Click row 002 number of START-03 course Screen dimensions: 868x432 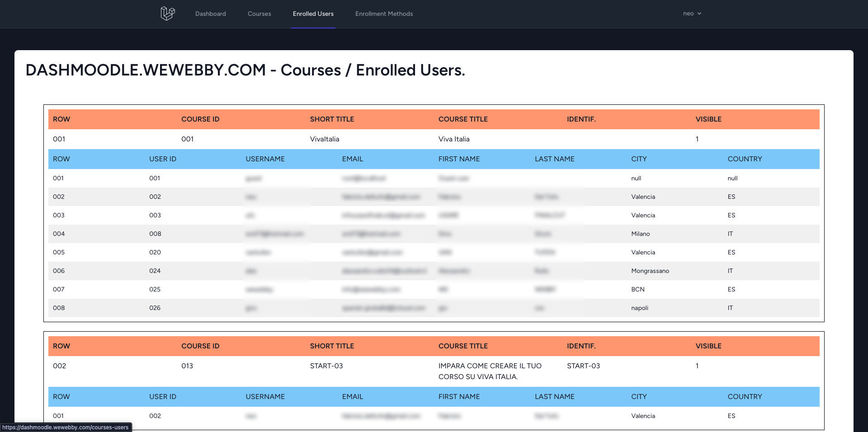pos(59,366)
